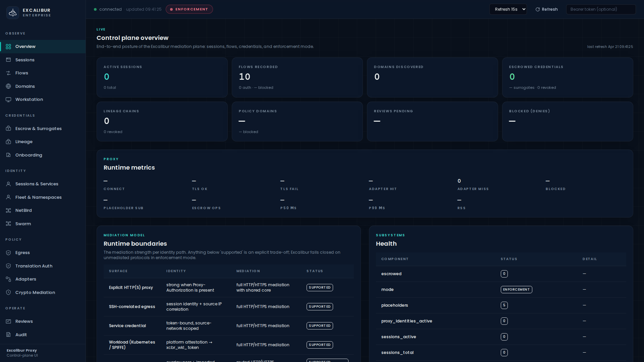This screenshot has height=362, width=644.
Task: Select the Flows icon in the sidebar
Action: 8,73
